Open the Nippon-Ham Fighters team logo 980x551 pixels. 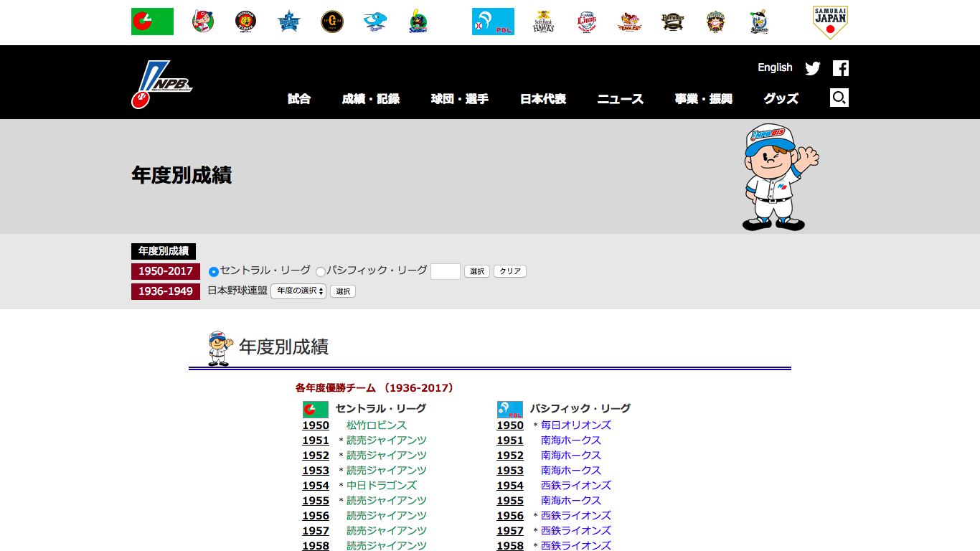[716, 22]
